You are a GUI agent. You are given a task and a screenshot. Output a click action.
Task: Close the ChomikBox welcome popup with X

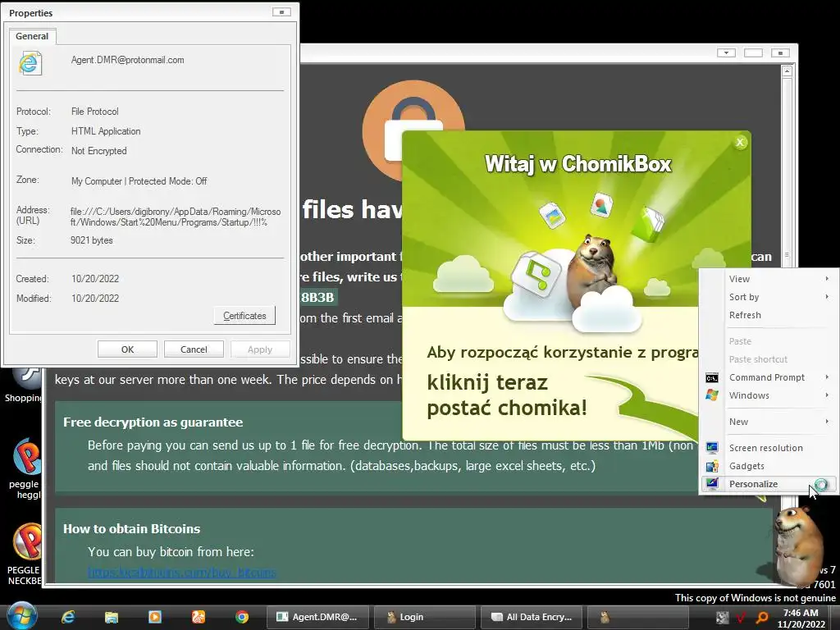tap(740, 142)
